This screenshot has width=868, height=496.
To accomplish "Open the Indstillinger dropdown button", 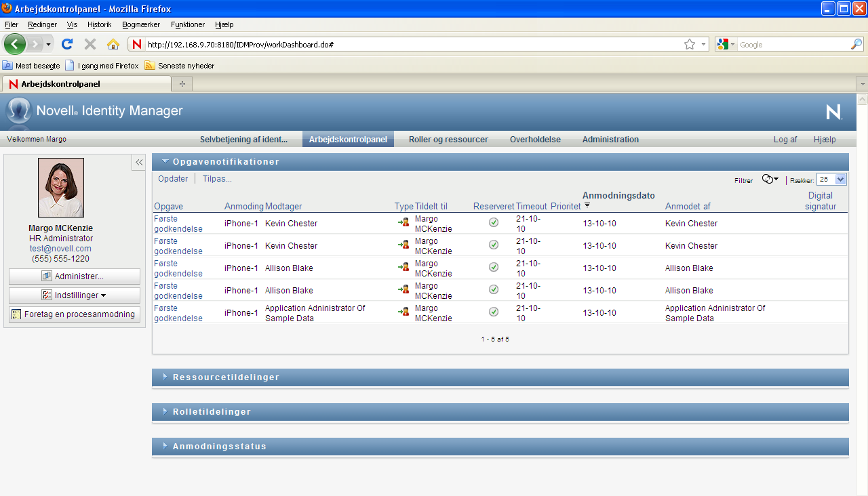I will coord(75,295).
